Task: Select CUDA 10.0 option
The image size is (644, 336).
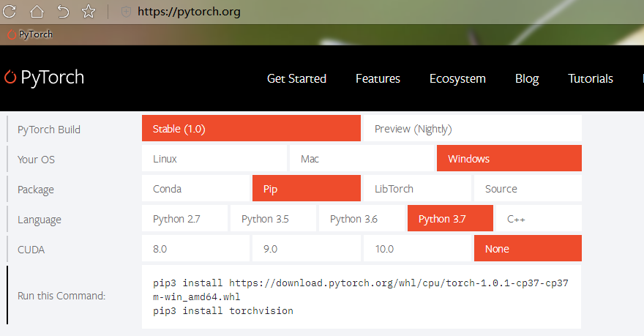Action: point(417,248)
